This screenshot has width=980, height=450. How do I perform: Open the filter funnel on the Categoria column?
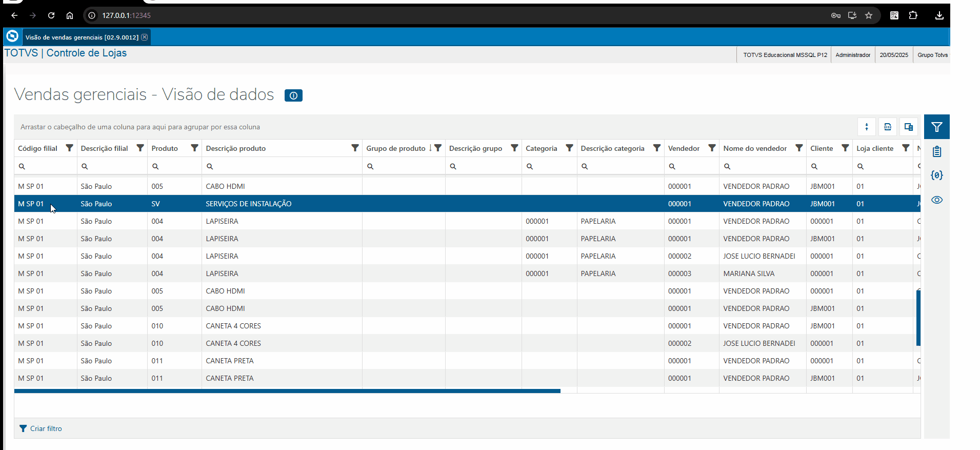click(x=569, y=148)
